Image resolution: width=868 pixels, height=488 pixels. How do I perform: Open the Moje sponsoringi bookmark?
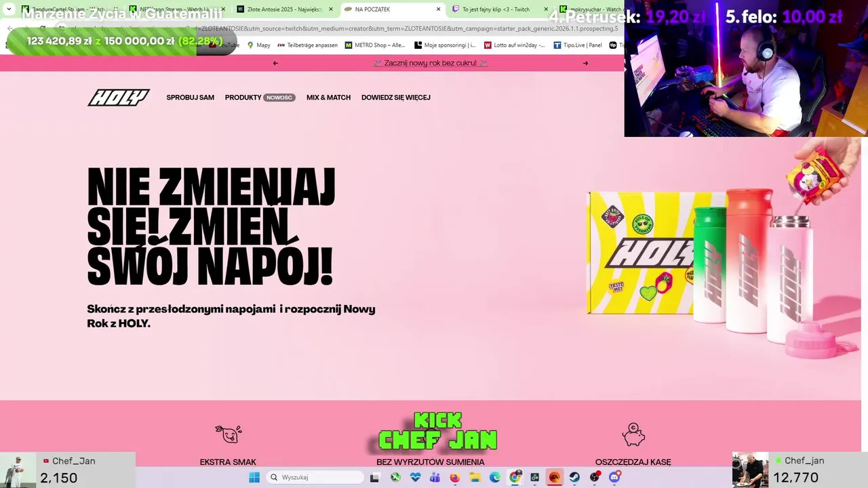point(445,45)
